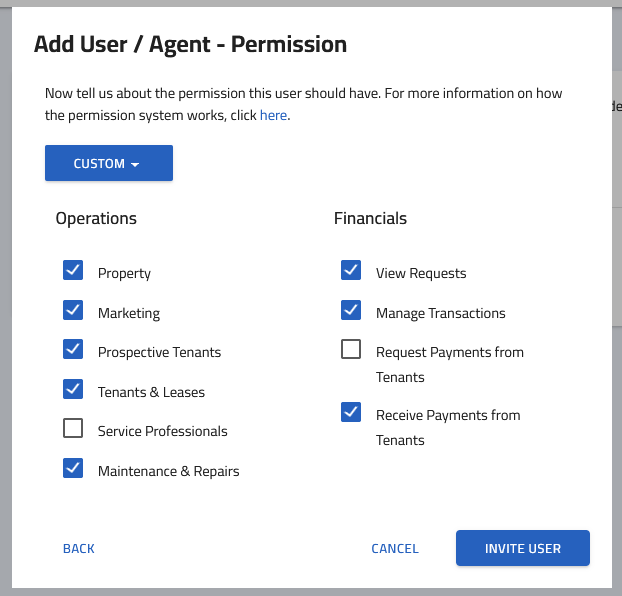Enable Service Professionals permission
622x596 pixels.
point(73,428)
